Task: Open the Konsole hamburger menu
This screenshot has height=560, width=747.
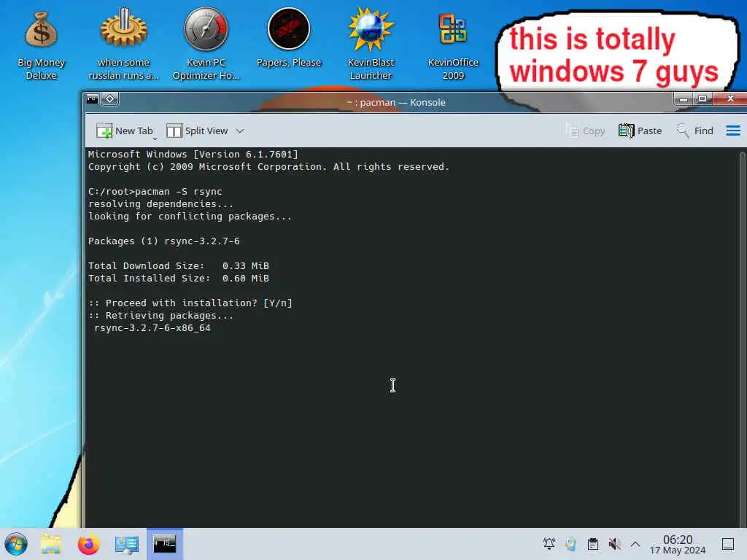Action: 733,131
